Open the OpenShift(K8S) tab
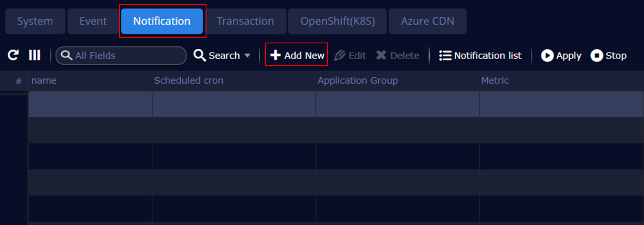The width and height of the screenshot is (644, 225). tap(337, 21)
